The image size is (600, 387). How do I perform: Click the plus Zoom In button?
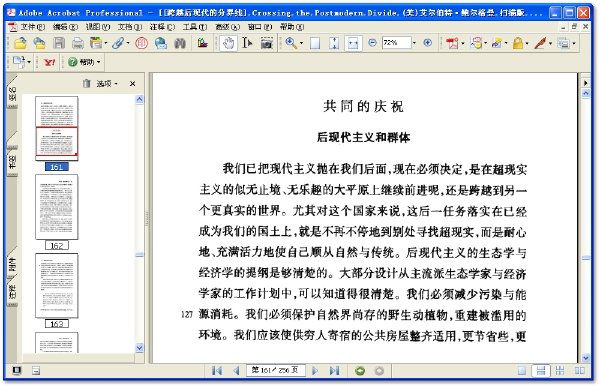click(428, 43)
